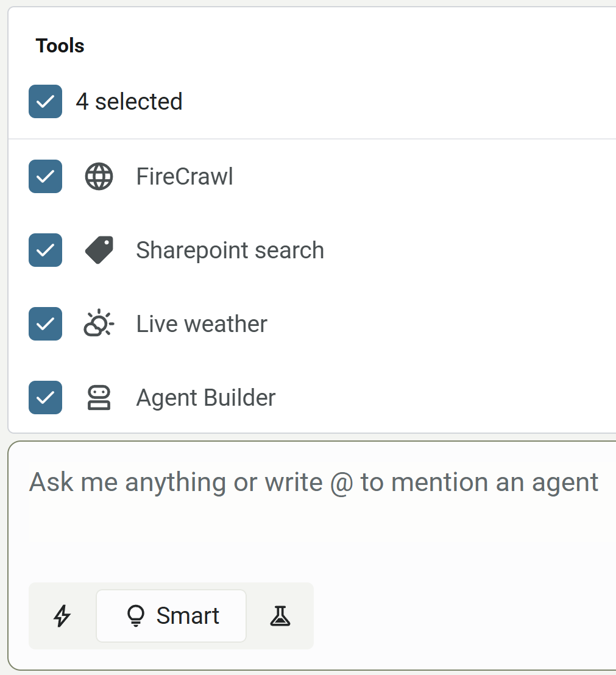Select the FireCrawl tool name
Image resolution: width=616 pixels, height=675 pixels.
(x=185, y=177)
